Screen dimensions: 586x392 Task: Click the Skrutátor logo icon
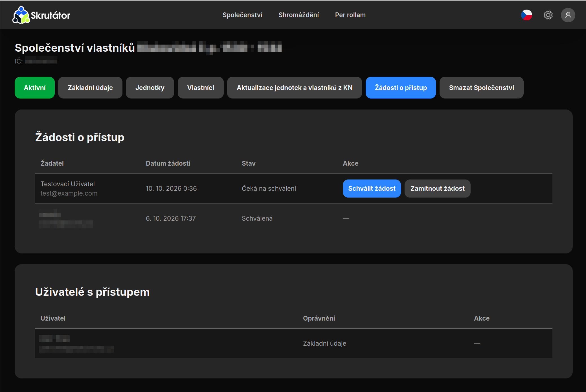click(x=21, y=15)
